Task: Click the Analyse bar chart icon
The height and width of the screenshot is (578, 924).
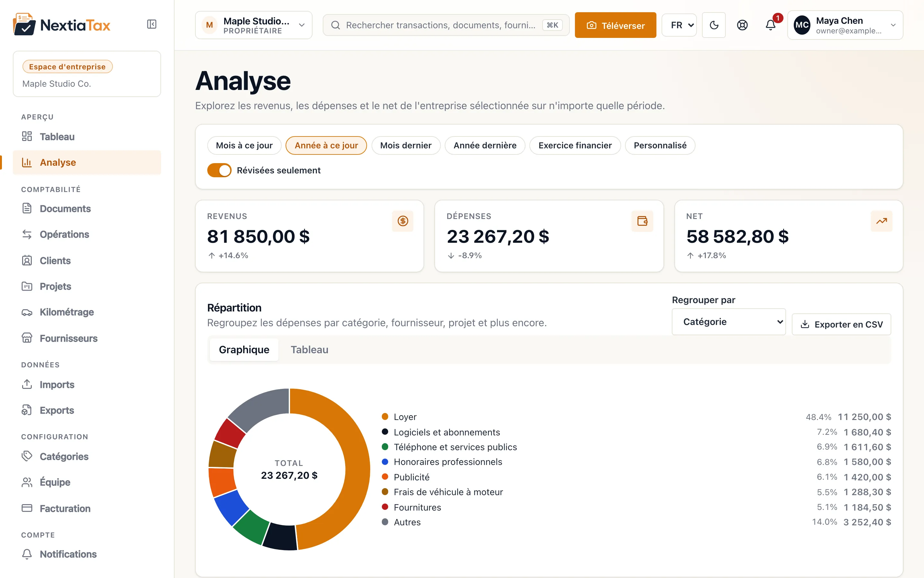Action: tap(27, 162)
